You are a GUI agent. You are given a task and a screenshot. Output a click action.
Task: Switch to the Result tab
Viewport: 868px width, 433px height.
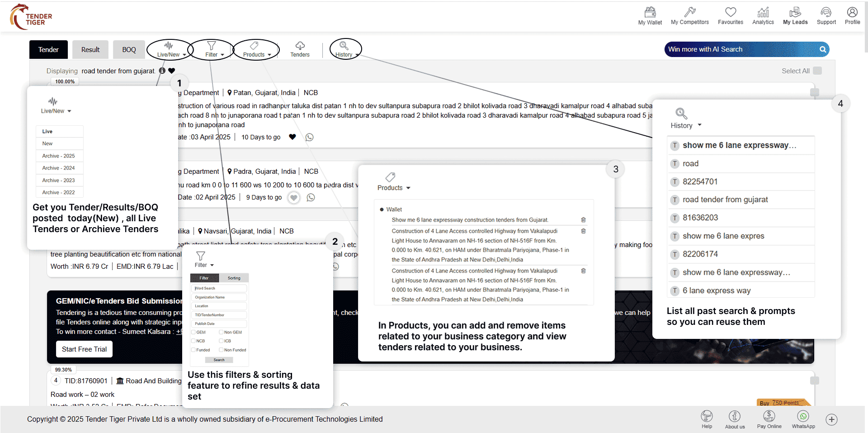click(x=90, y=50)
